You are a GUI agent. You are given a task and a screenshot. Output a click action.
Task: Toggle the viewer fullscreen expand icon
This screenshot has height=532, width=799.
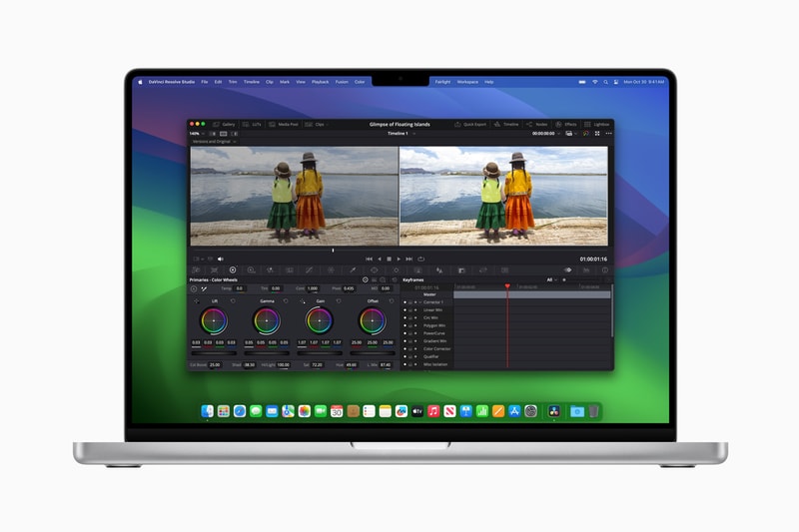tap(597, 134)
